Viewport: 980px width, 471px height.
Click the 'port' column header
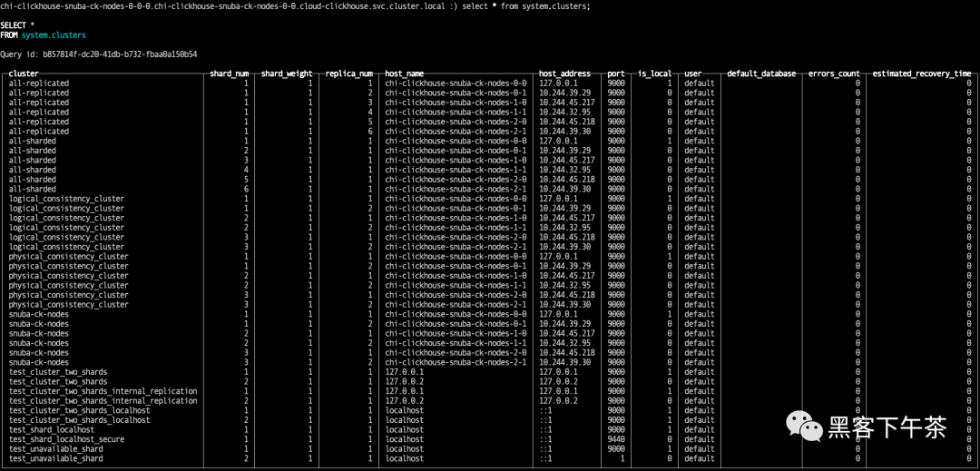615,74
